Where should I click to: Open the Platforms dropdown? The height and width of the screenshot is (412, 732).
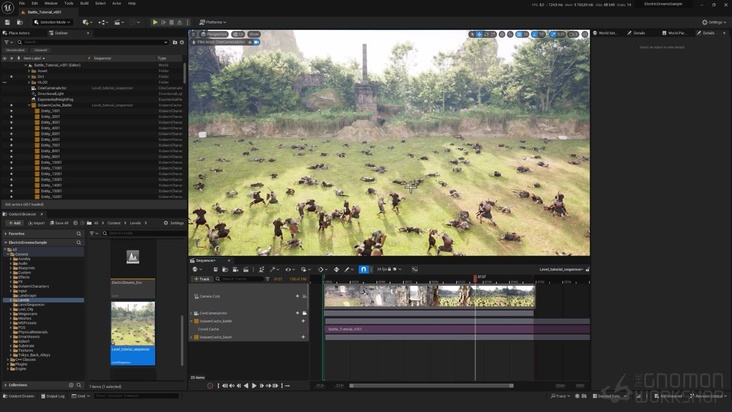pos(212,22)
